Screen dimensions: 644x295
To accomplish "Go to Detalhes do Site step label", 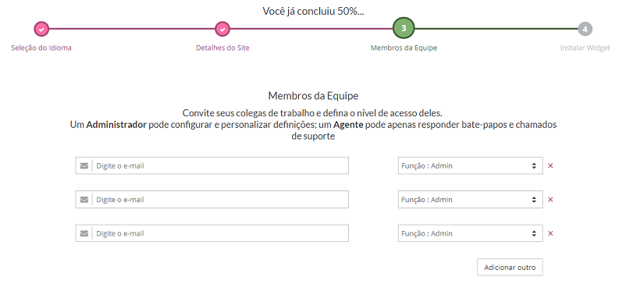I will point(222,48).
